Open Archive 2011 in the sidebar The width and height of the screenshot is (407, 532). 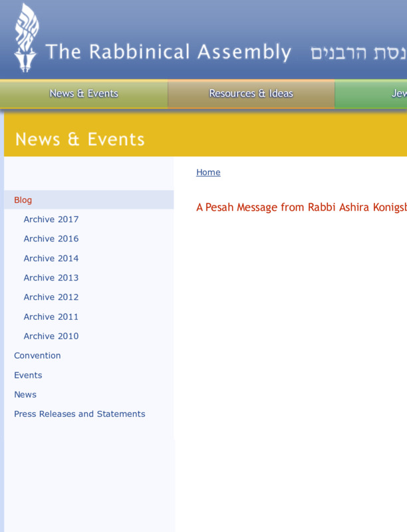(x=51, y=317)
